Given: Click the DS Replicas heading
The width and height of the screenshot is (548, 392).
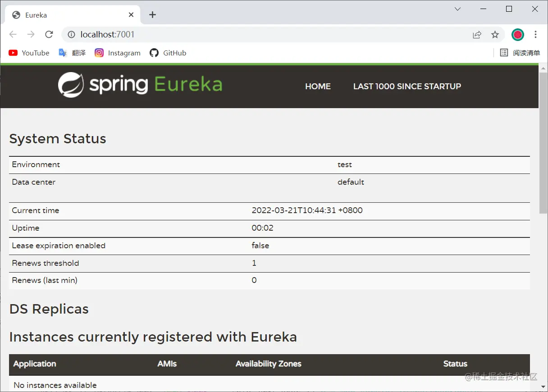Looking at the screenshot, I should point(49,309).
